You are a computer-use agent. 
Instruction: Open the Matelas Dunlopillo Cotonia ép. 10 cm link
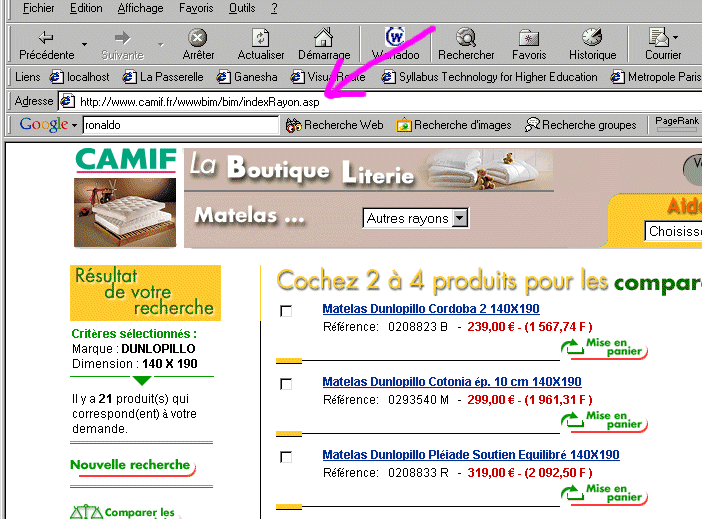click(452, 382)
